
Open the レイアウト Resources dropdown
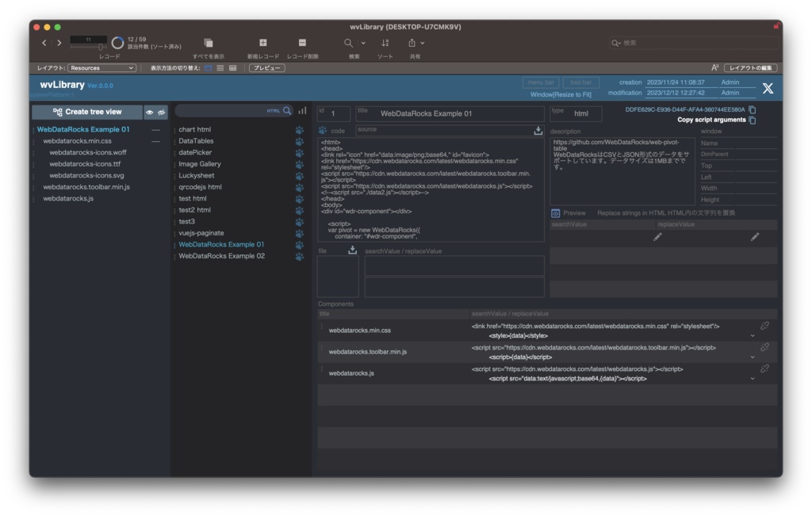click(x=102, y=68)
